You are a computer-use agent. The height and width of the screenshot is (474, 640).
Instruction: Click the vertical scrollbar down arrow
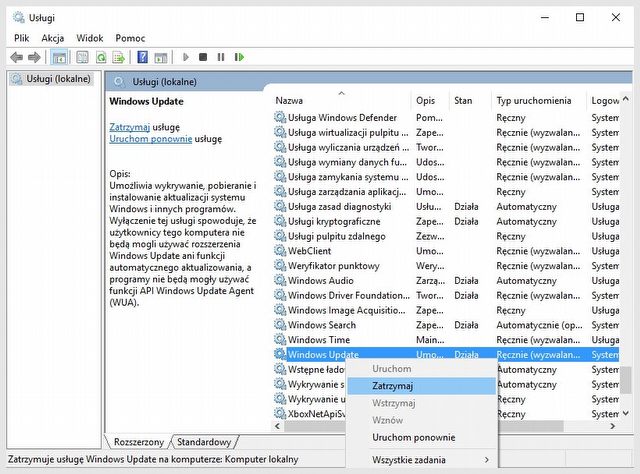[x=626, y=414]
